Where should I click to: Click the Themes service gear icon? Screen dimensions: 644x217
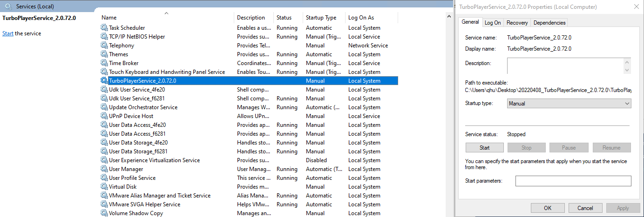pyautogui.click(x=104, y=54)
